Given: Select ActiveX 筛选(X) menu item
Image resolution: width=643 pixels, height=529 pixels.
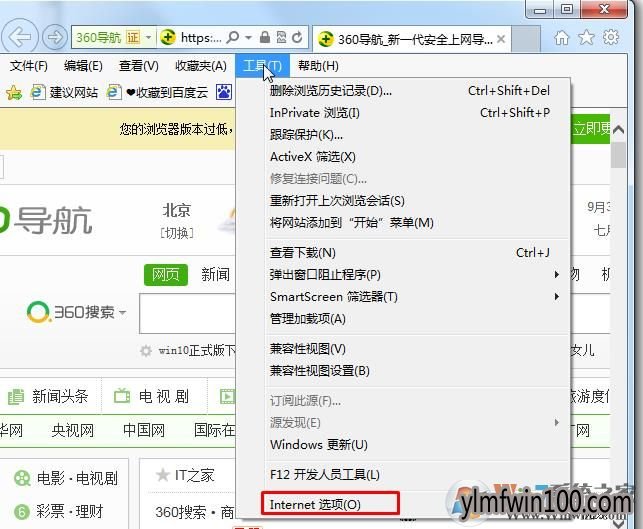Looking at the screenshot, I should 404,157.
